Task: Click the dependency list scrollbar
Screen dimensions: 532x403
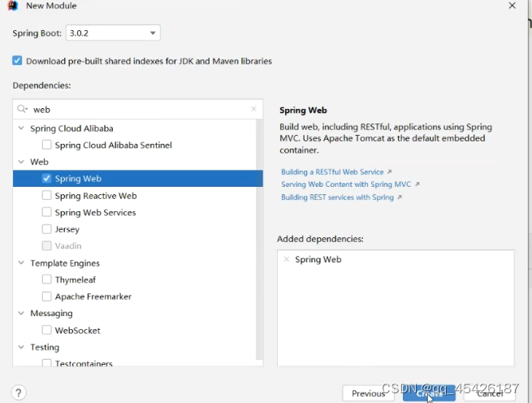Action: [259, 240]
